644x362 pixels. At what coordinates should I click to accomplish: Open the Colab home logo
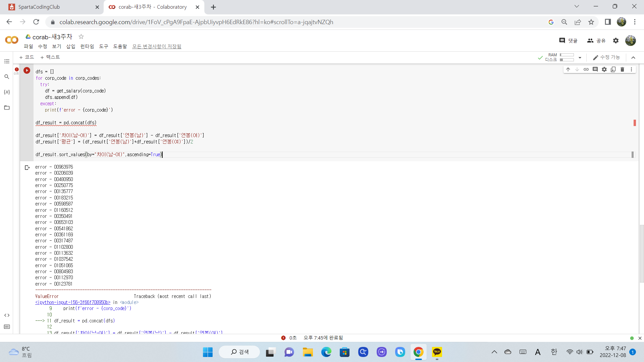(x=12, y=40)
